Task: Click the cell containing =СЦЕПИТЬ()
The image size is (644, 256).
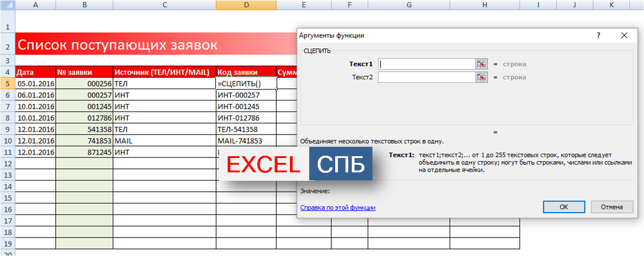Action: [x=246, y=84]
